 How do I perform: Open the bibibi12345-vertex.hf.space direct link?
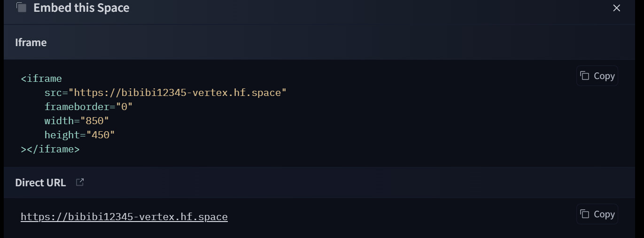[124, 217]
